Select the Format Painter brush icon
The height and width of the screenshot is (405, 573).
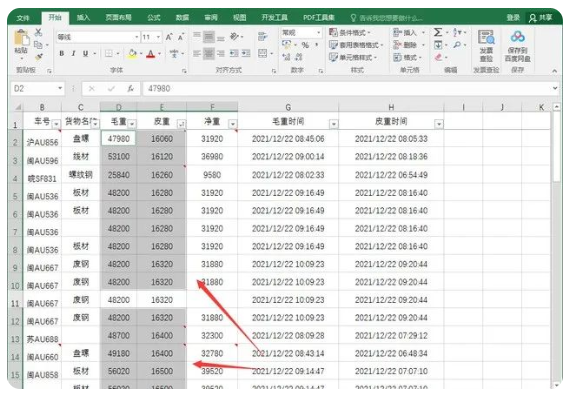point(38,57)
